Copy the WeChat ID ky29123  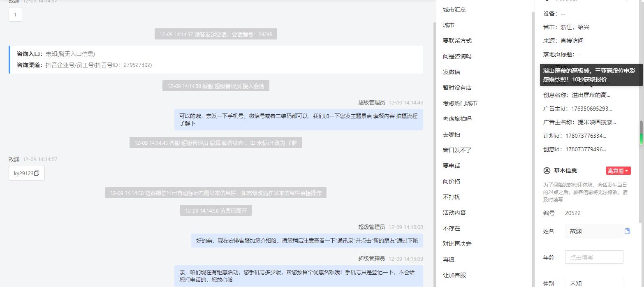click(x=37, y=173)
